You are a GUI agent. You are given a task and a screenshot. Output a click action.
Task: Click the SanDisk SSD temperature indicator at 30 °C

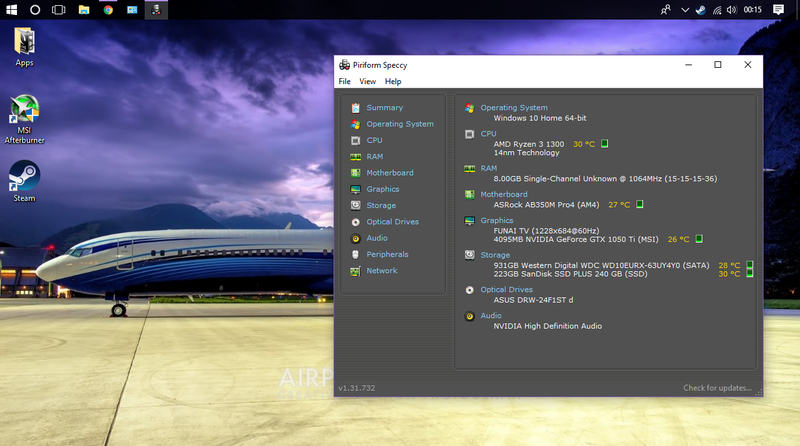coord(750,274)
